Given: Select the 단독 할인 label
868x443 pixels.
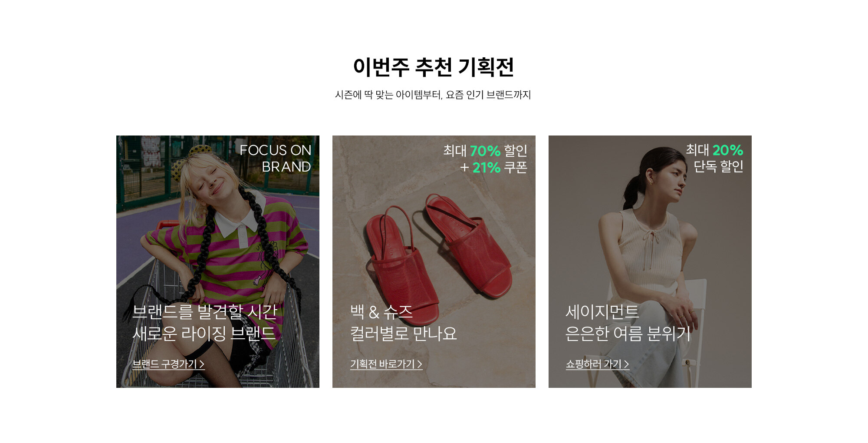Looking at the screenshot, I should (x=718, y=166).
